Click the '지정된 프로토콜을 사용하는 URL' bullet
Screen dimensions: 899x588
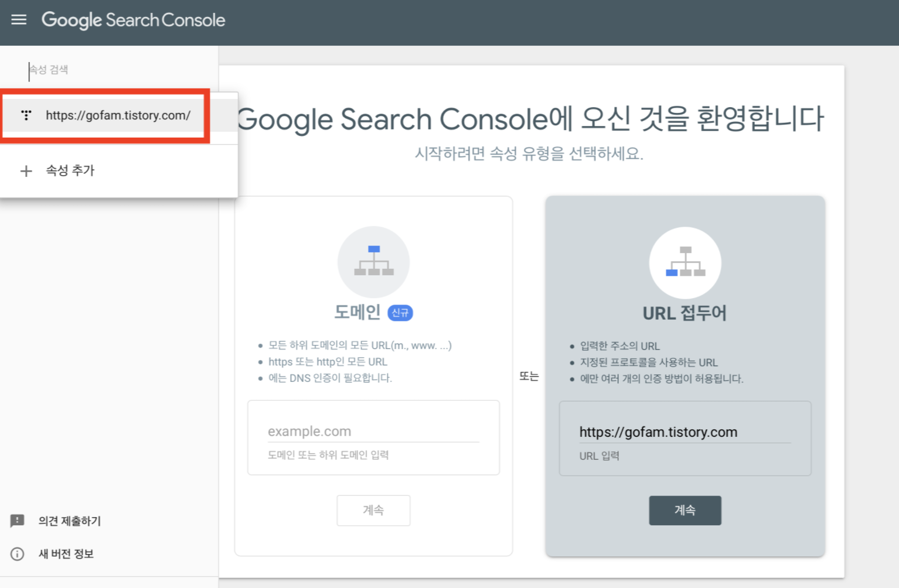649,363
